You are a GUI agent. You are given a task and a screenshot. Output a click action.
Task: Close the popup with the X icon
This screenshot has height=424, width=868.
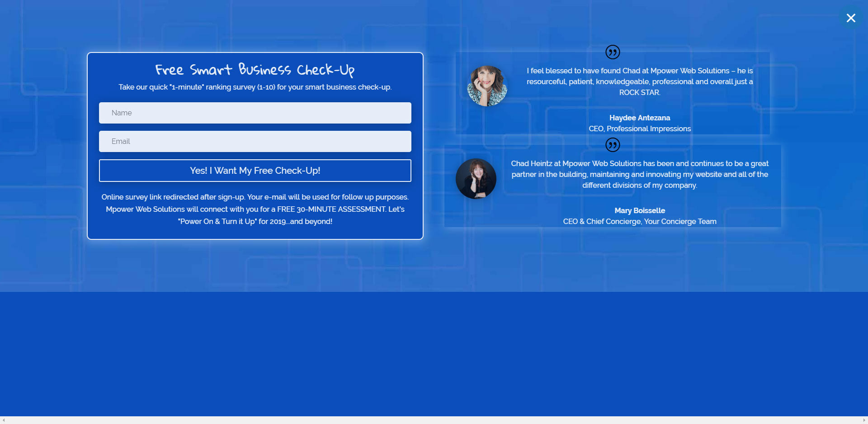[x=851, y=18]
